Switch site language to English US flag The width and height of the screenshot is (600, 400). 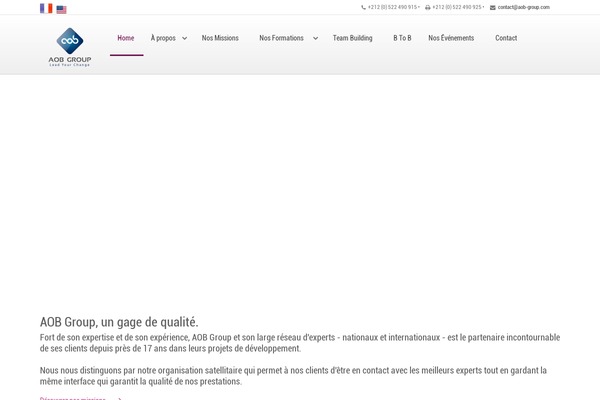pyautogui.click(x=61, y=10)
